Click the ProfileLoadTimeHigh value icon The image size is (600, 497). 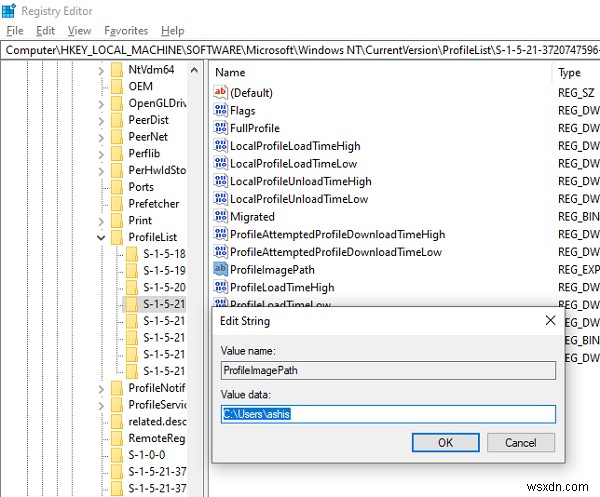[x=220, y=287]
